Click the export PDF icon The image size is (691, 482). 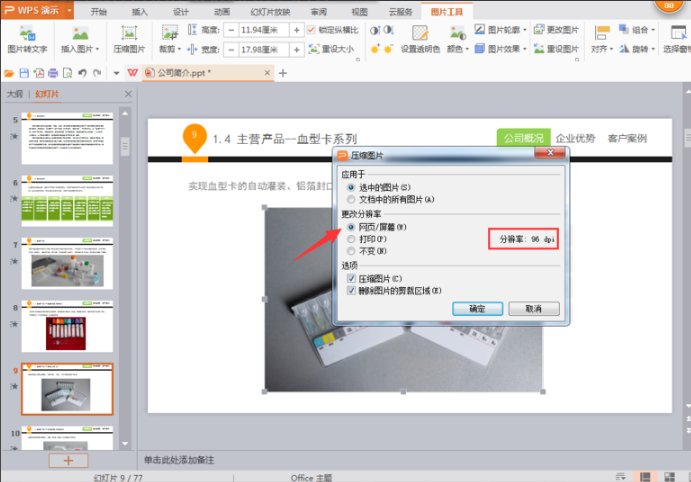[39, 73]
